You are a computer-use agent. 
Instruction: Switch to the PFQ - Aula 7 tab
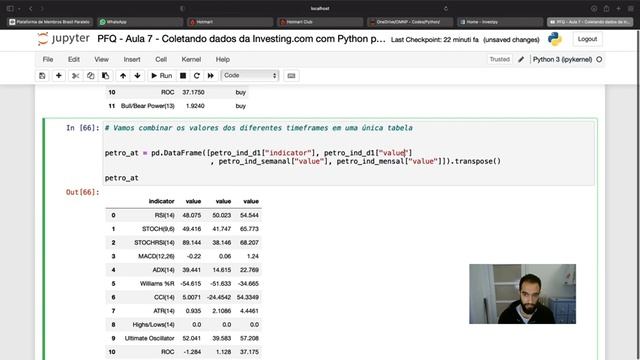[590, 22]
